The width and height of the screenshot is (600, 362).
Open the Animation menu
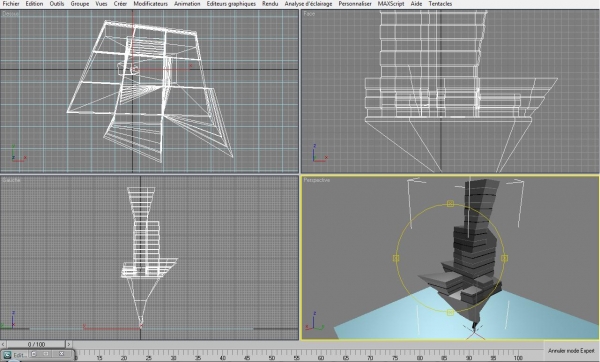pos(187,4)
